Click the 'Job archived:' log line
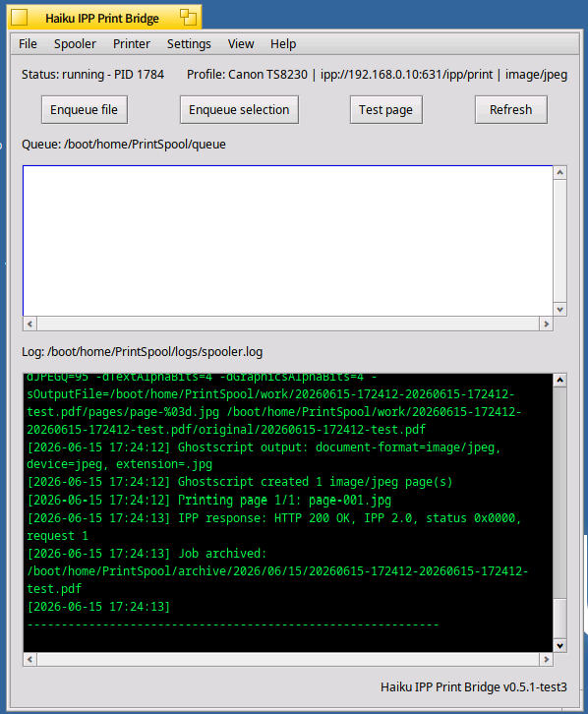The image size is (588, 714). pyautogui.click(x=147, y=554)
